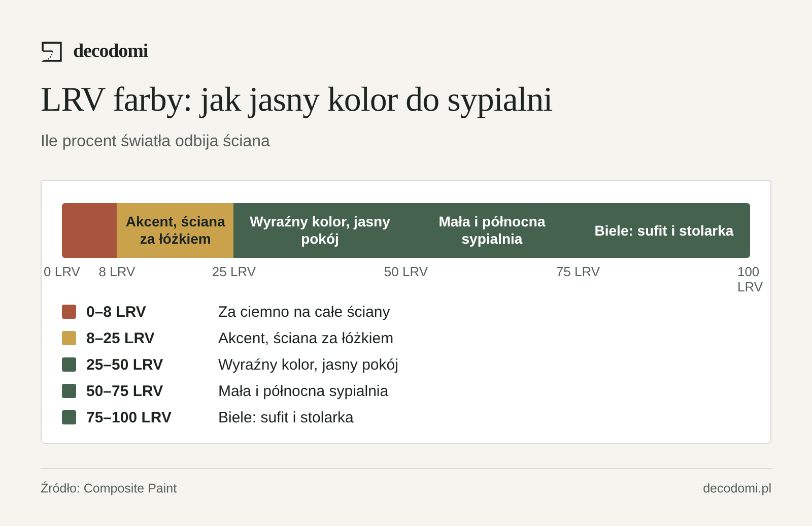This screenshot has width=812, height=527.
Task: Click the red legend swatch for 0–8 LRV
Action: pyautogui.click(x=69, y=312)
